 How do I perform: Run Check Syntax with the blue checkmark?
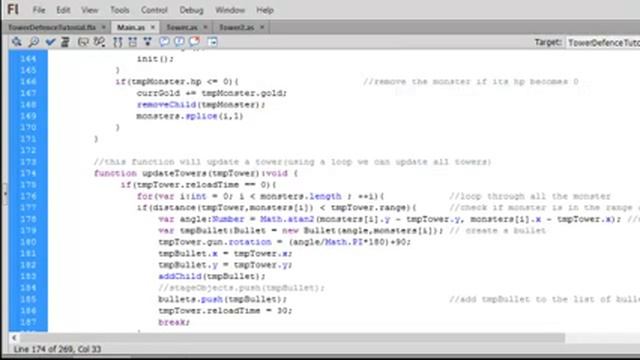[50, 42]
